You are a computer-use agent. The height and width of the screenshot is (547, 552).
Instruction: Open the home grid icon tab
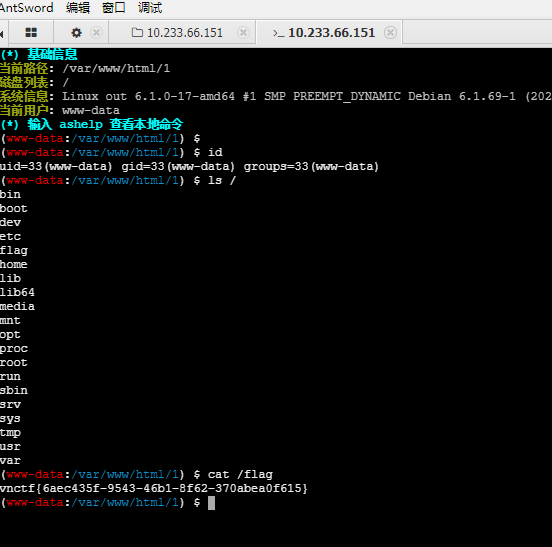[31, 32]
